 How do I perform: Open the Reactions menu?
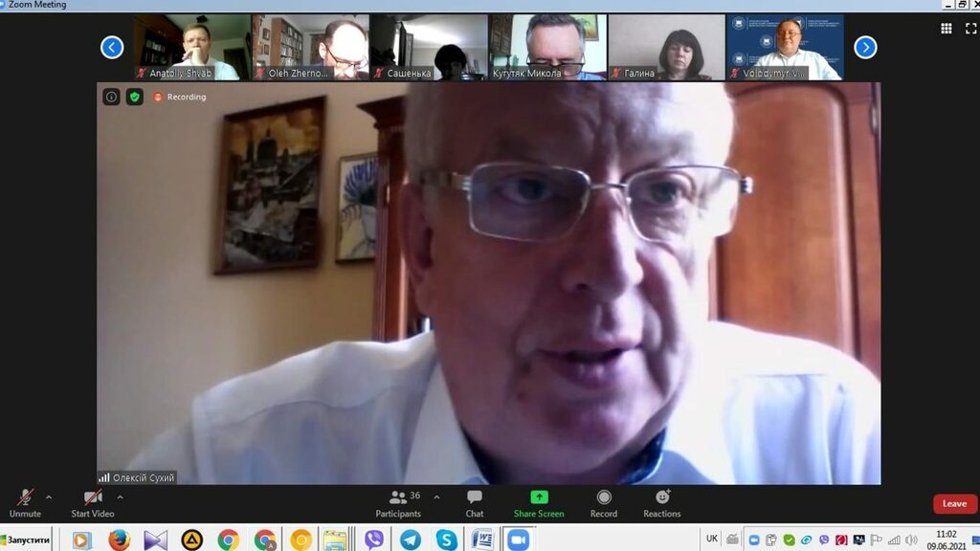click(661, 503)
